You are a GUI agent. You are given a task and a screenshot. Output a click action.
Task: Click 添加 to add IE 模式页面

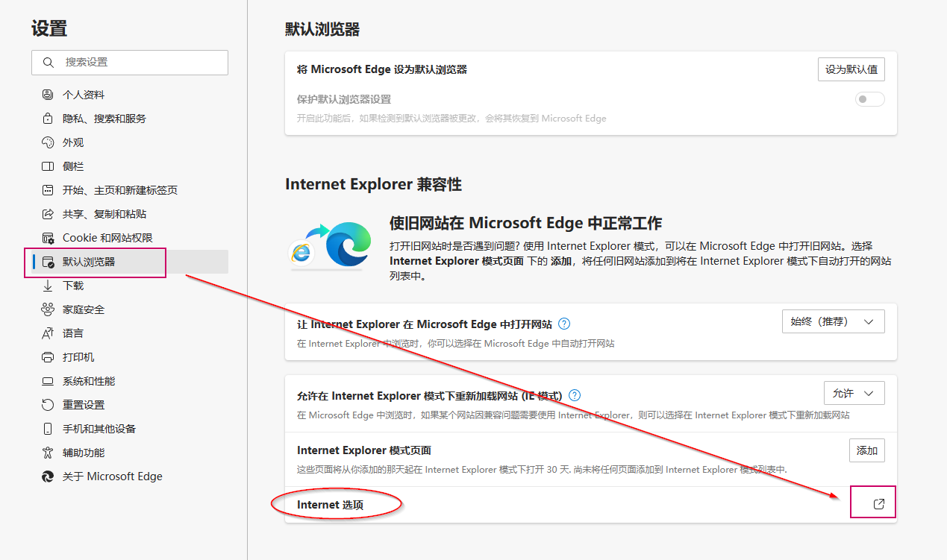click(x=866, y=450)
